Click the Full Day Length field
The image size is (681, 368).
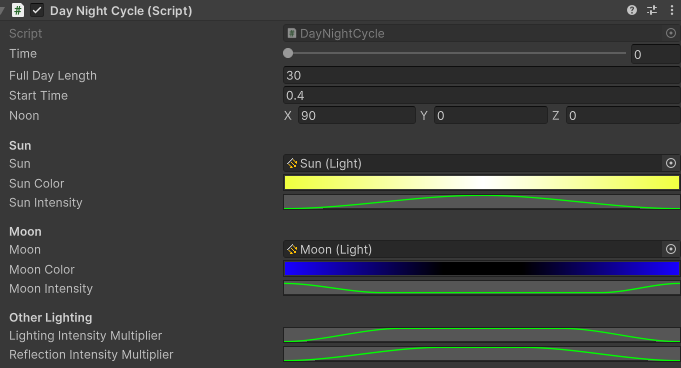click(x=482, y=76)
